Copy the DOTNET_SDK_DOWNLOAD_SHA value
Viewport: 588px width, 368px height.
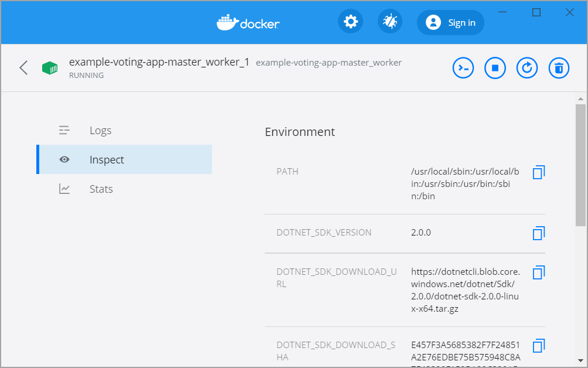(538, 346)
